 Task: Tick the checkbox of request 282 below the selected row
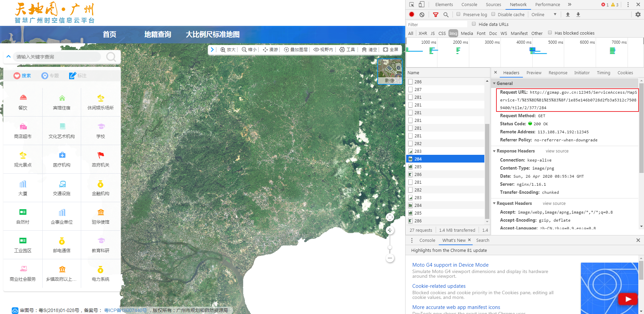click(x=411, y=190)
